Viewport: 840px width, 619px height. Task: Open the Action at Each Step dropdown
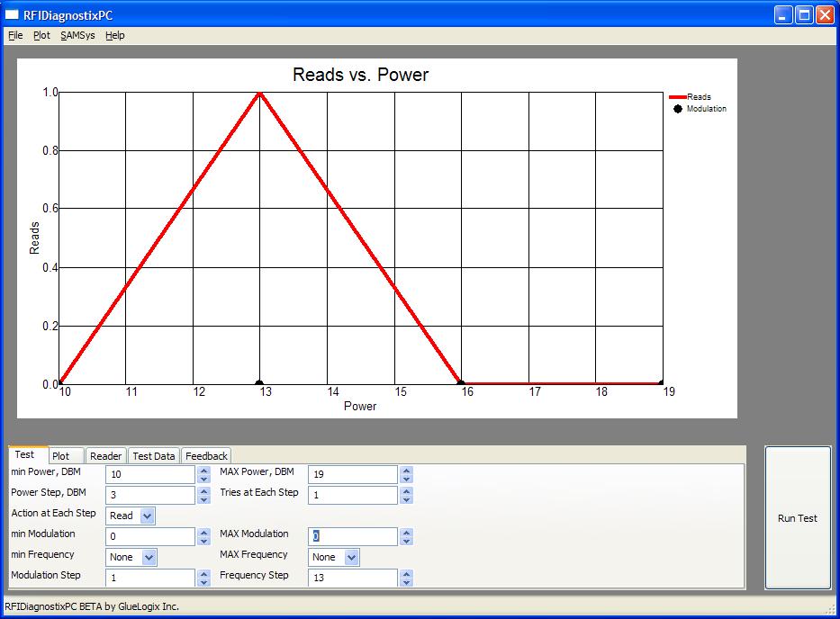131,516
